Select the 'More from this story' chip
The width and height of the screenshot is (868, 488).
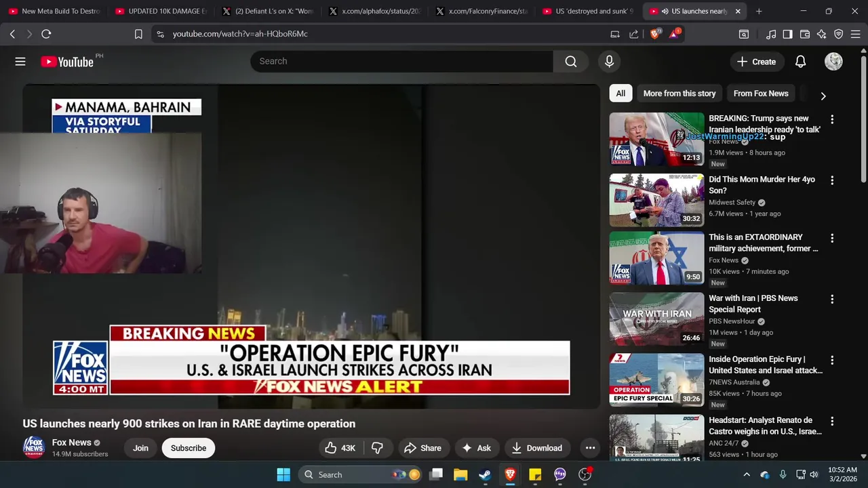tap(679, 94)
